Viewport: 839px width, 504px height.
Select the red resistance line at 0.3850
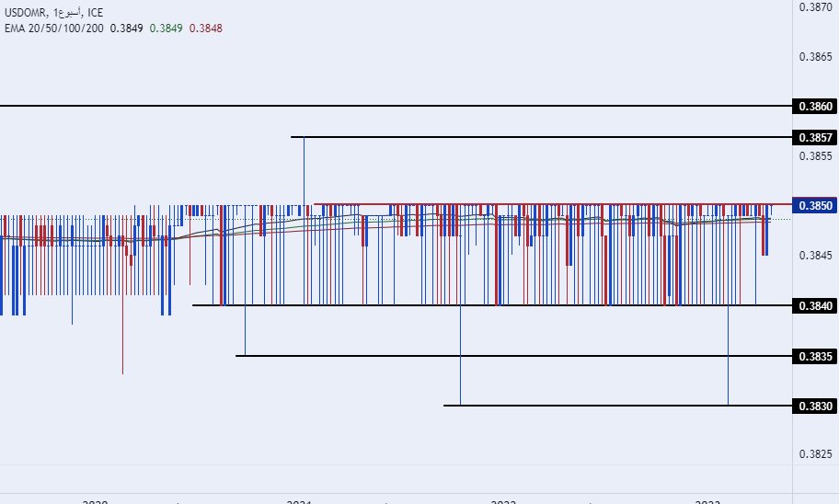tap(553, 204)
